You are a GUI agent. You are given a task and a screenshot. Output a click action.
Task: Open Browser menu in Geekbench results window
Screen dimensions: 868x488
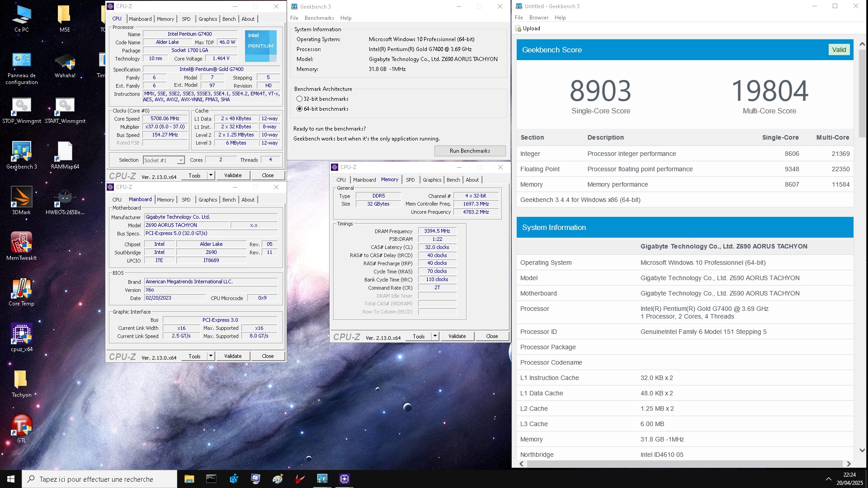(x=538, y=18)
